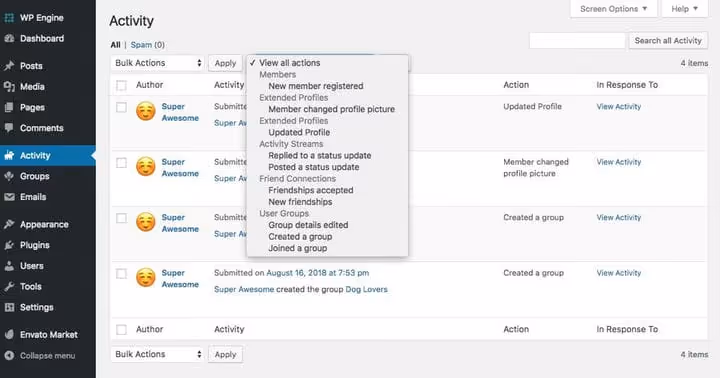
Task: Click the Action column header at top
Action: (516, 85)
